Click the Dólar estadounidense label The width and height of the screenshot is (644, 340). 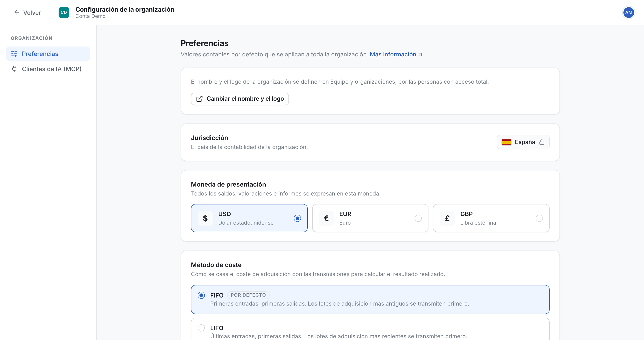click(246, 223)
